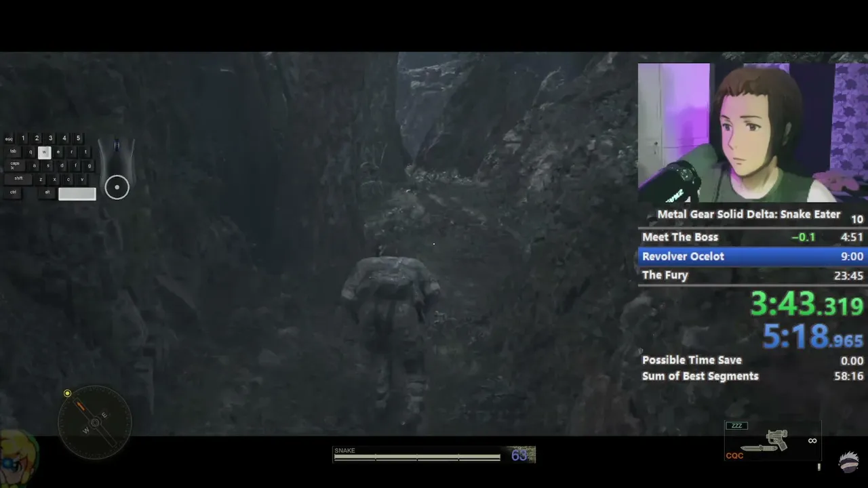Click the highlighted spacebar in keyboard overlay

point(77,194)
